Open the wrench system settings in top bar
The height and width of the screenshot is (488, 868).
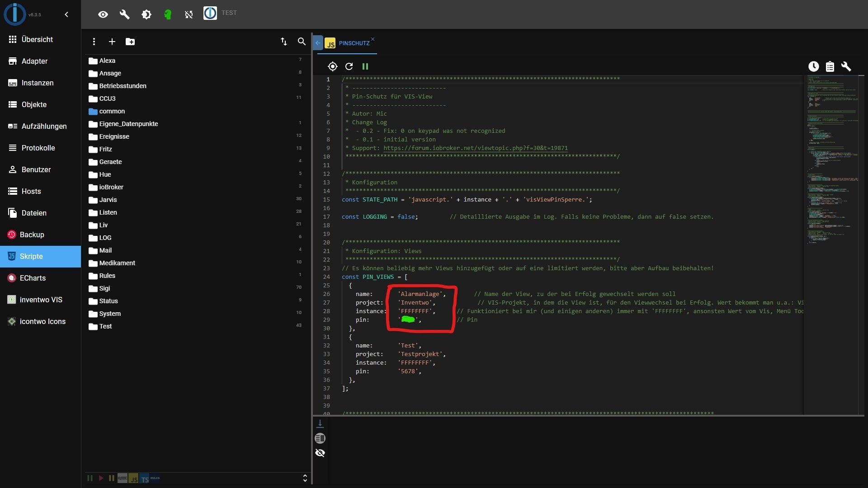pyautogui.click(x=125, y=14)
